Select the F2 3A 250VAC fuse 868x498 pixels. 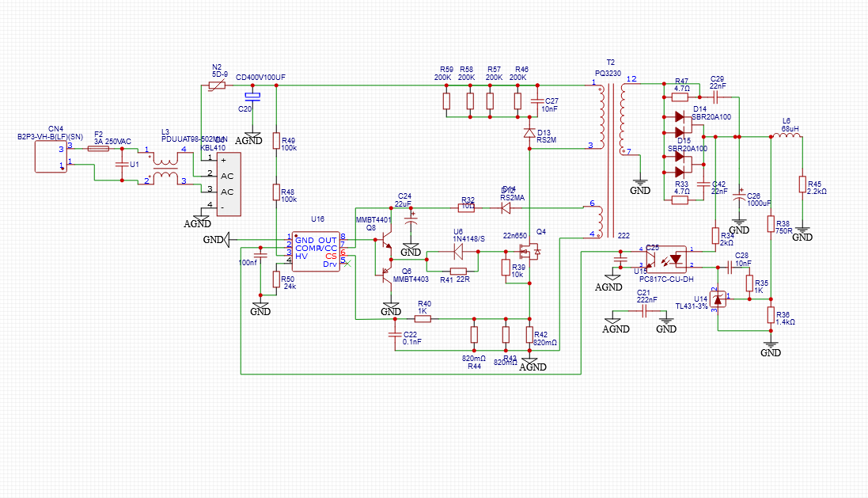point(99,149)
